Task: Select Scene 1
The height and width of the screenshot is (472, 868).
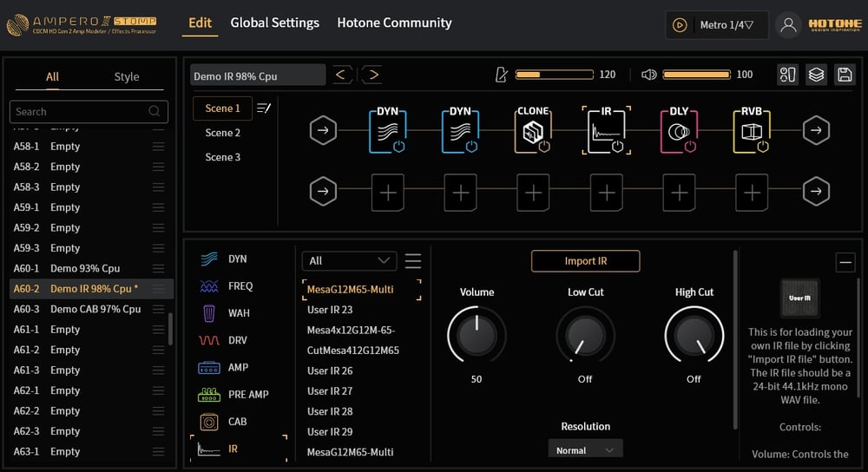Action: tap(222, 108)
